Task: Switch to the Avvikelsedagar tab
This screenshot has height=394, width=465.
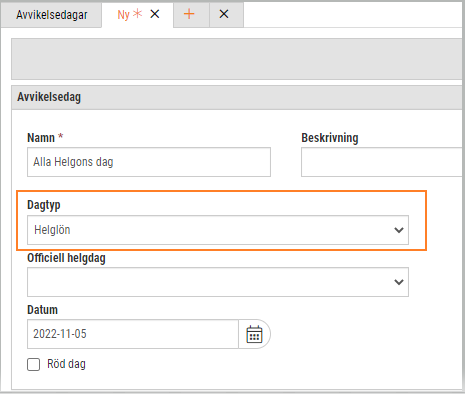Action: 52,15
